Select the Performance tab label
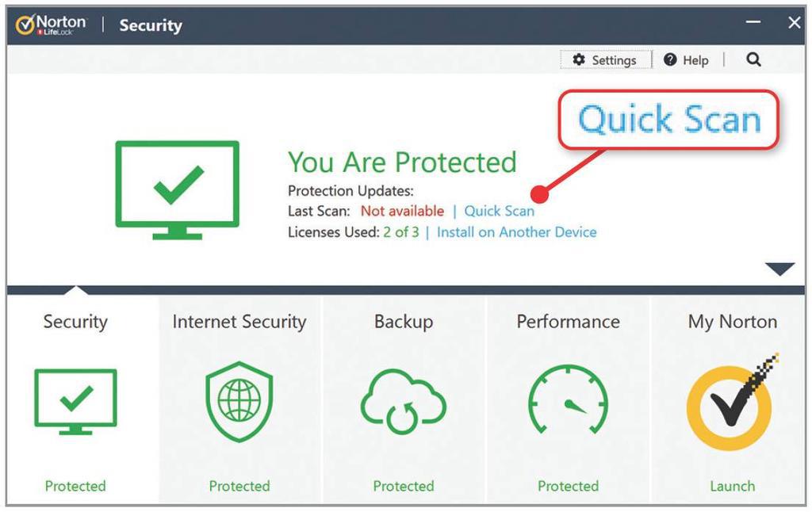812x512 pixels. click(x=568, y=322)
